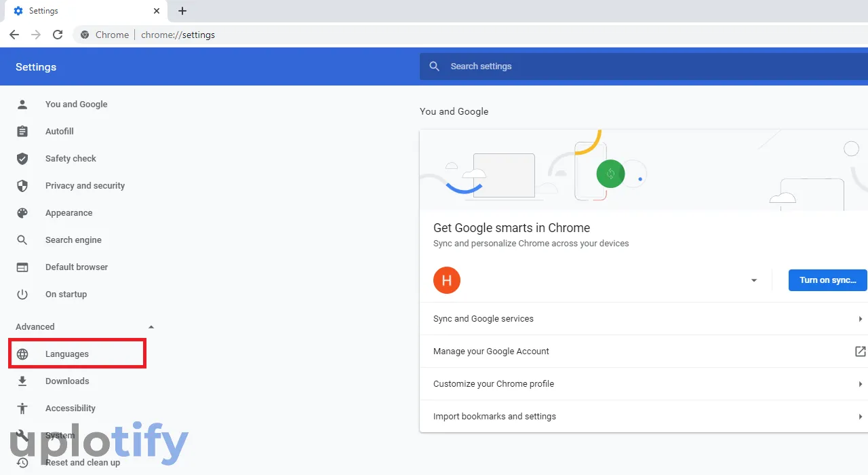Image resolution: width=868 pixels, height=475 pixels.
Task: Expand Import bookmarks and settings arrow
Action: click(x=860, y=417)
